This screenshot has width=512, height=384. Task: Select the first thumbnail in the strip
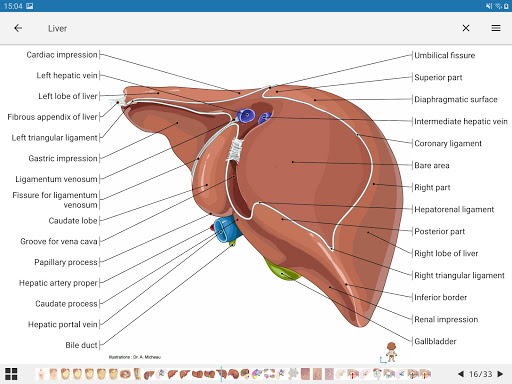click(41, 374)
